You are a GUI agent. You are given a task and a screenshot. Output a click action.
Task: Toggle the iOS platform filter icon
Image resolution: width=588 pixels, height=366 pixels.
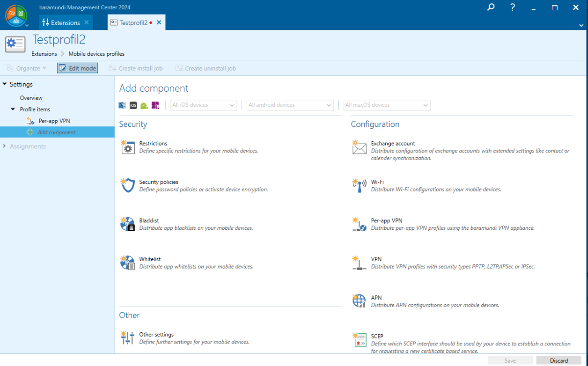pos(133,105)
